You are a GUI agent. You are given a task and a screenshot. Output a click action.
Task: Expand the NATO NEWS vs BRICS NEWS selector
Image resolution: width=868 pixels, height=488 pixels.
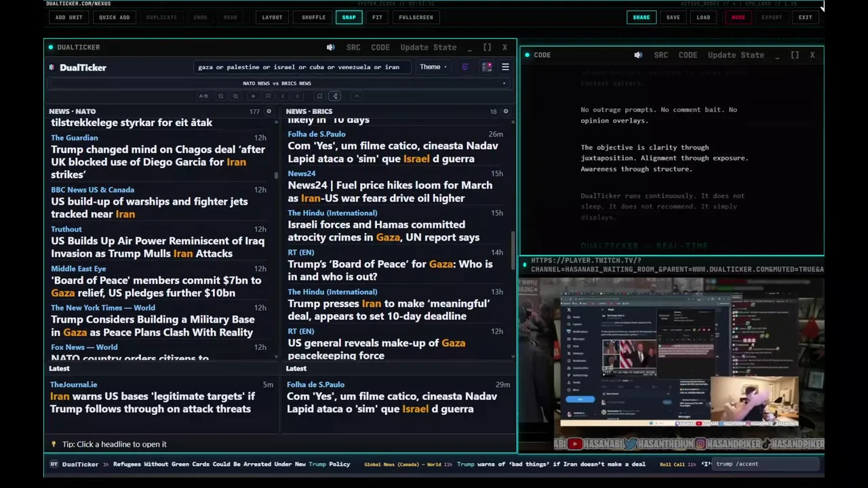pyautogui.click(x=279, y=83)
